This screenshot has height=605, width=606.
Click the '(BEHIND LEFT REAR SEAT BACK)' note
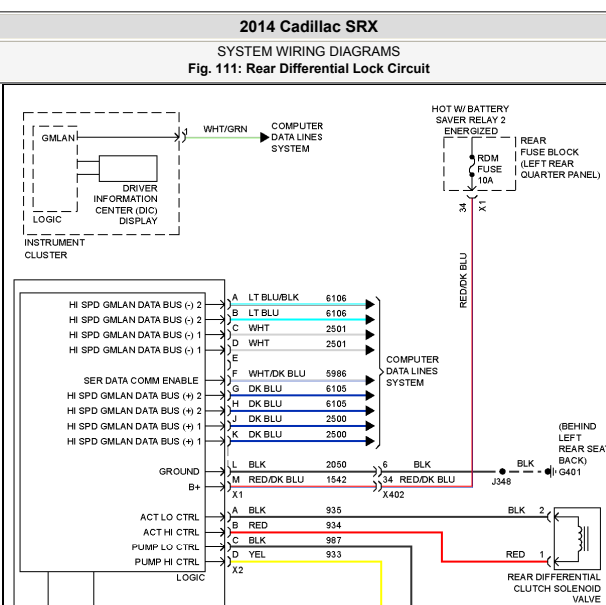(x=582, y=443)
